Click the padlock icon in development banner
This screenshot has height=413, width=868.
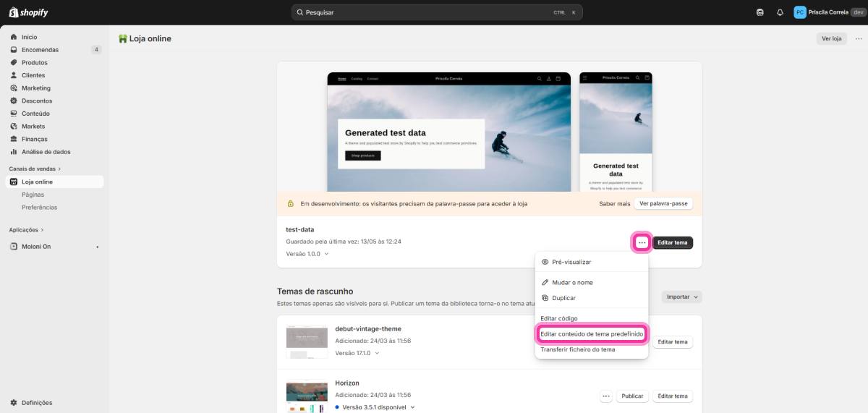click(291, 204)
